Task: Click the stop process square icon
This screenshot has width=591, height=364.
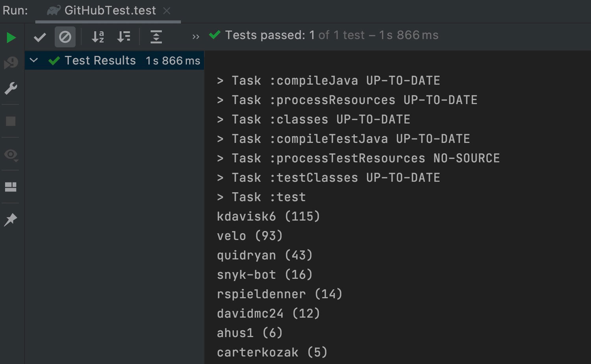Action: (11, 121)
